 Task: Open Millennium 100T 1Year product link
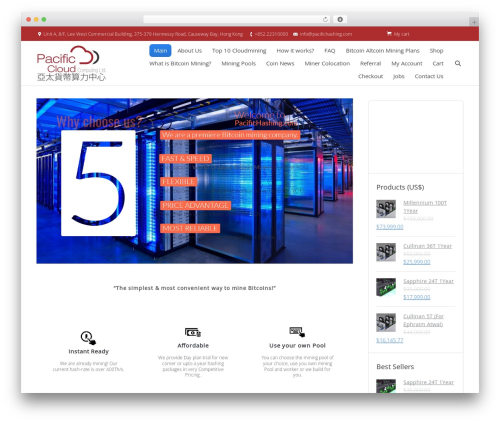(x=425, y=207)
